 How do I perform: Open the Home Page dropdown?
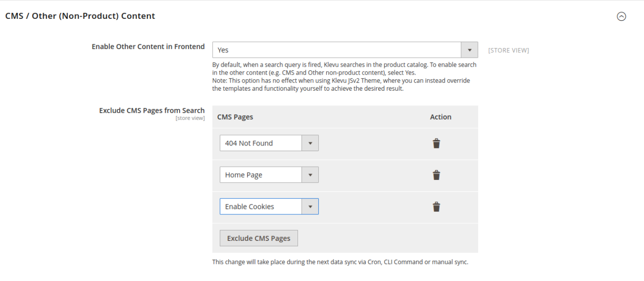tap(261, 175)
